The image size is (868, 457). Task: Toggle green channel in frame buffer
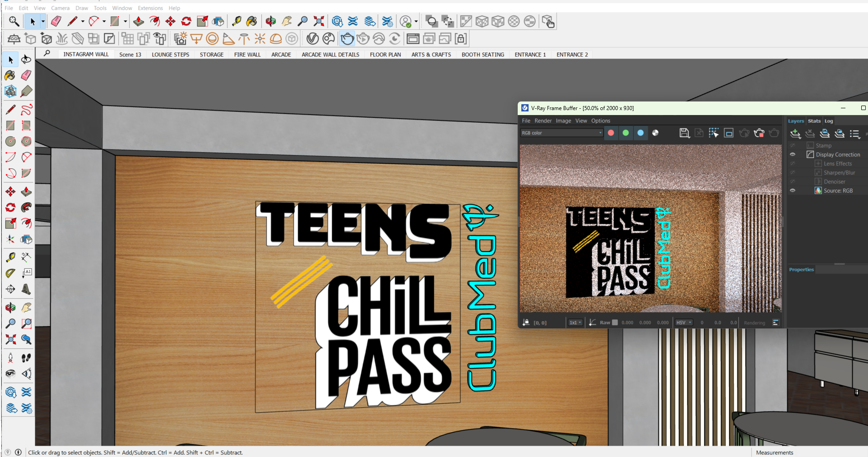(x=626, y=133)
